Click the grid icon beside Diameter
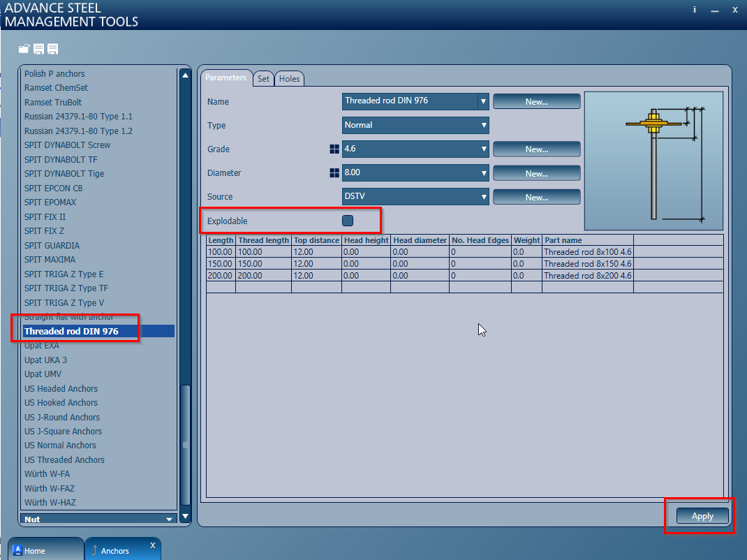This screenshot has height=560, width=747. tap(334, 173)
